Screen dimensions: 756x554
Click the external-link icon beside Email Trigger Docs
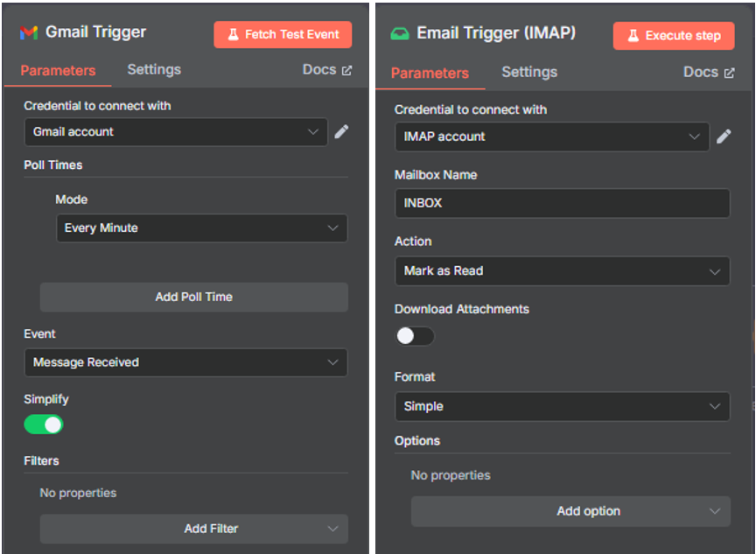[x=730, y=73]
